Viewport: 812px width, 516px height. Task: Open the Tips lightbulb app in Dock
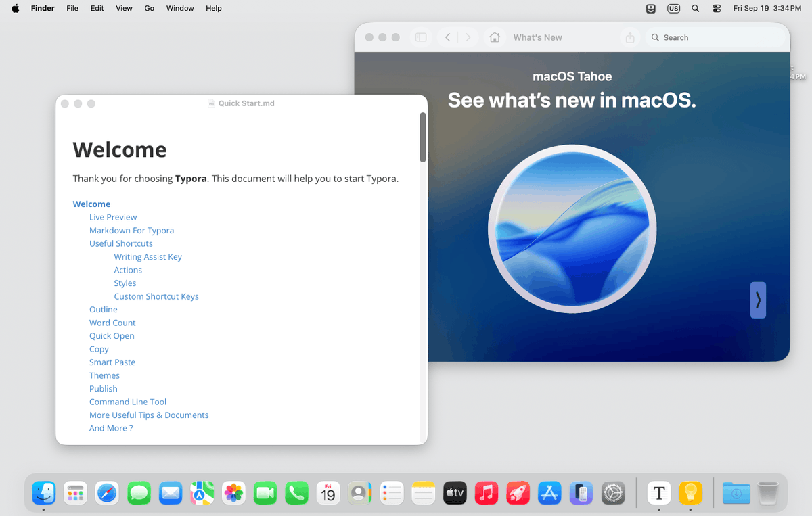coord(690,493)
